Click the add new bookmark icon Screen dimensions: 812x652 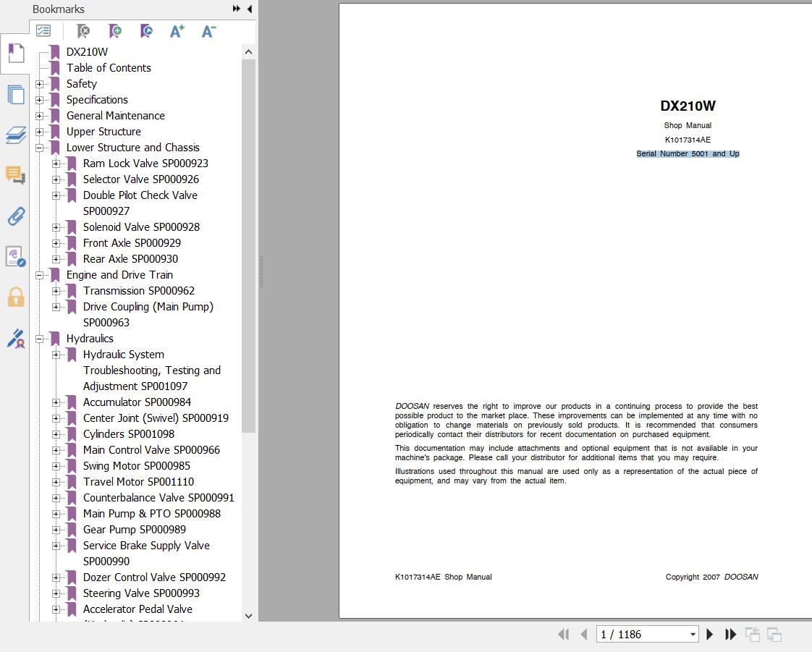tap(115, 31)
